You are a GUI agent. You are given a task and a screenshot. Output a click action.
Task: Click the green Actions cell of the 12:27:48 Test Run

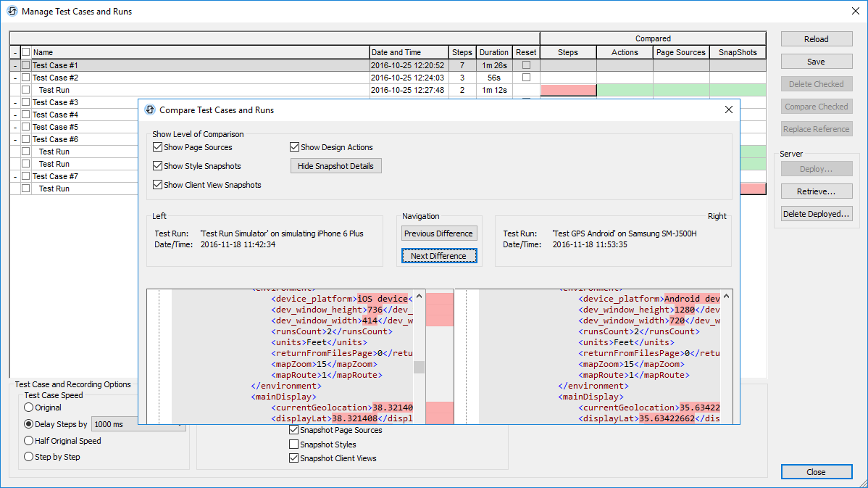625,90
